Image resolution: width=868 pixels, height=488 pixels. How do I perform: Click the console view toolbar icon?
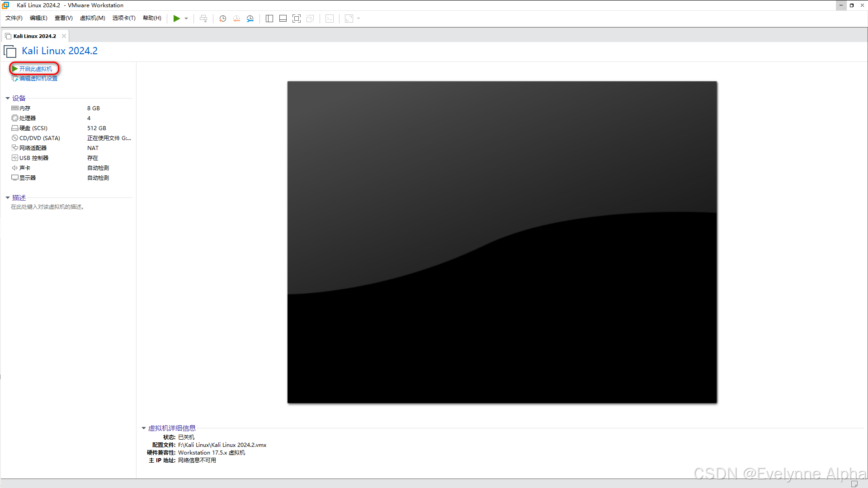[330, 19]
